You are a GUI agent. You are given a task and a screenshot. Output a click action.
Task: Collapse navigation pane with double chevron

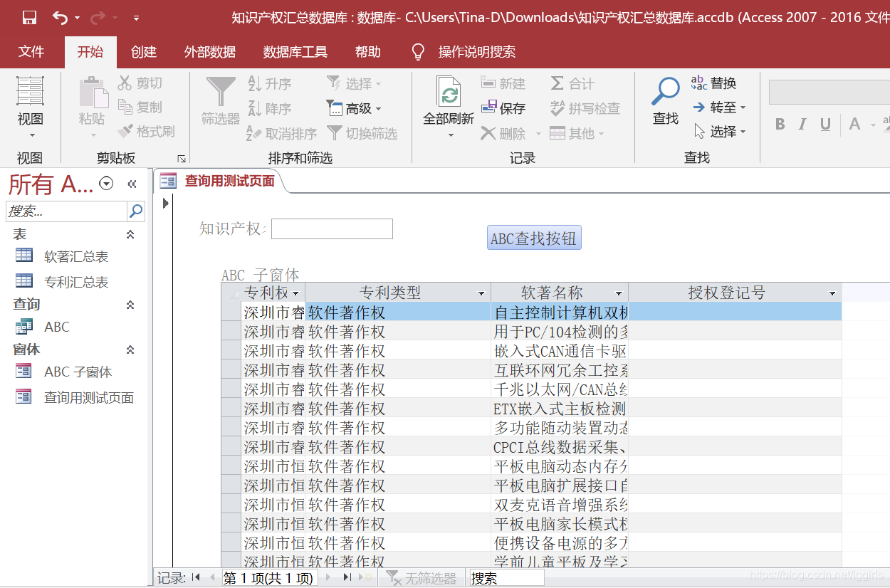pos(132,184)
